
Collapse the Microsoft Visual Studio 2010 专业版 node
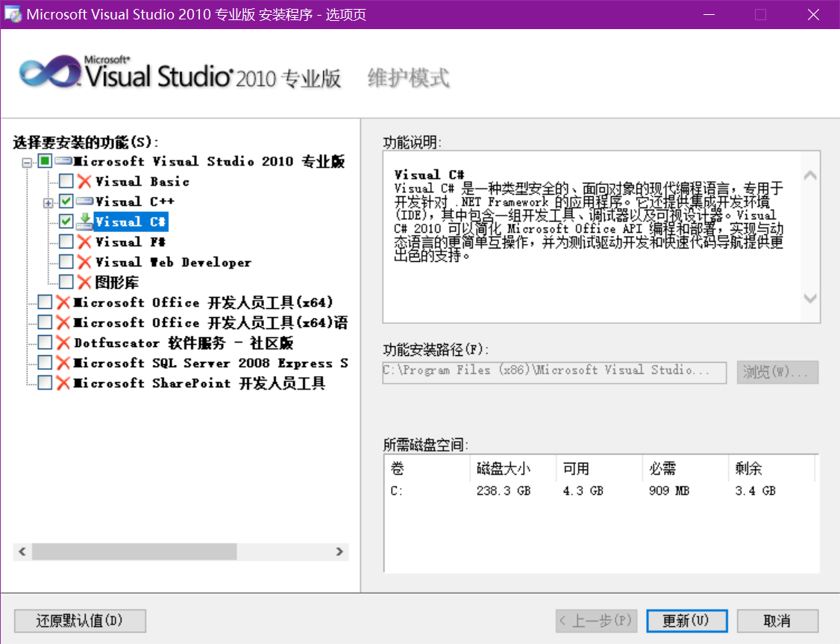27,162
